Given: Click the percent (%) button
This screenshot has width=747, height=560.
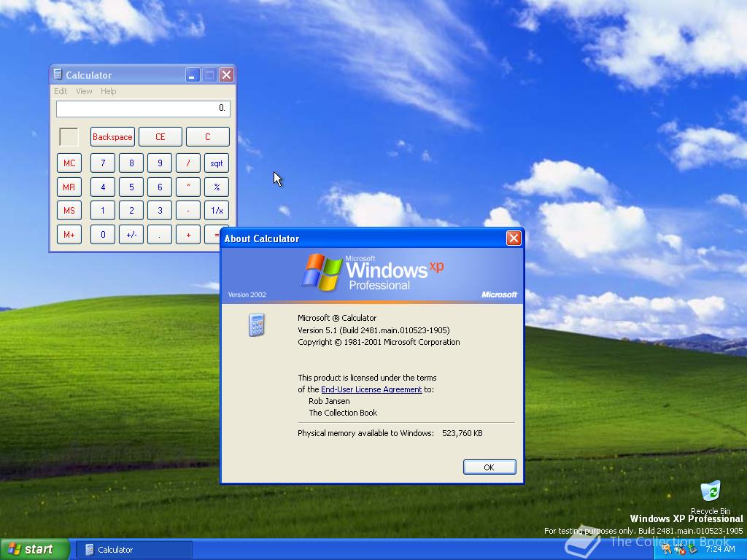Looking at the screenshot, I should click(217, 187).
